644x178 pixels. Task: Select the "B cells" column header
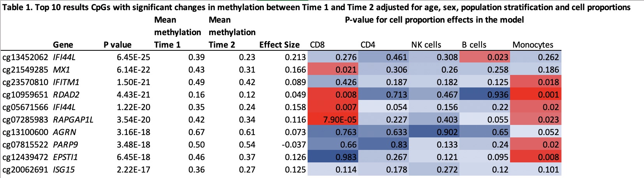(x=474, y=45)
